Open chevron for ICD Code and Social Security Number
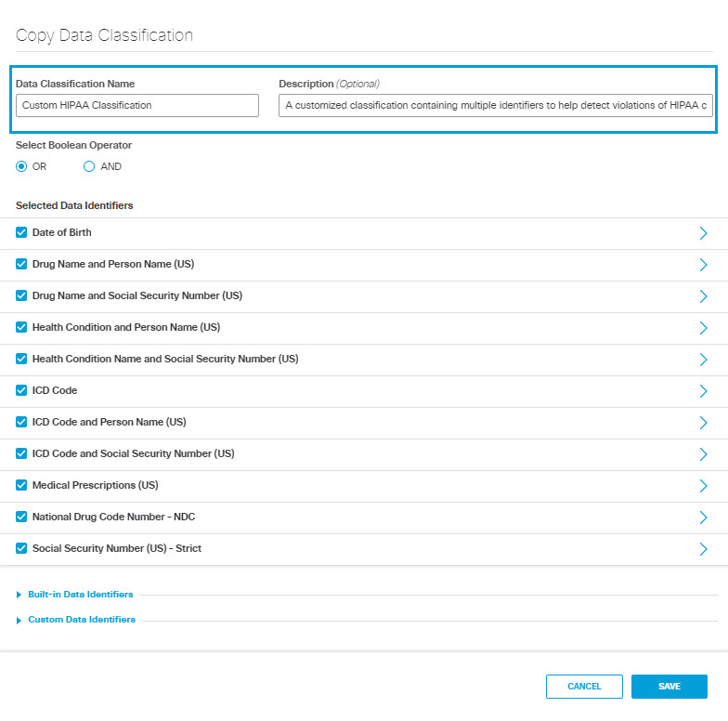This screenshot has width=728, height=721. (x=703, y=454)
